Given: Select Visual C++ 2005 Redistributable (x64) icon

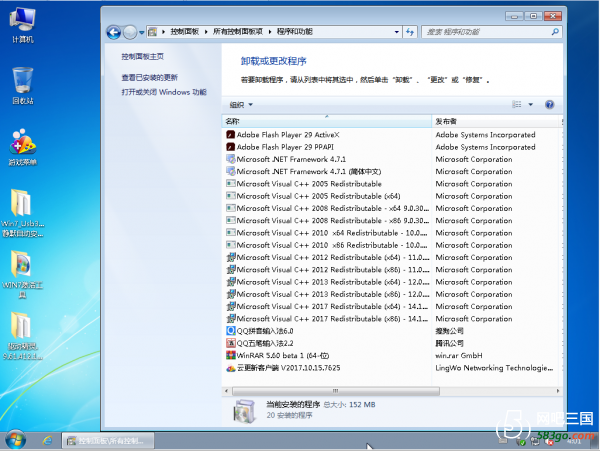Looking at the screenshot, I should point(230,196).
